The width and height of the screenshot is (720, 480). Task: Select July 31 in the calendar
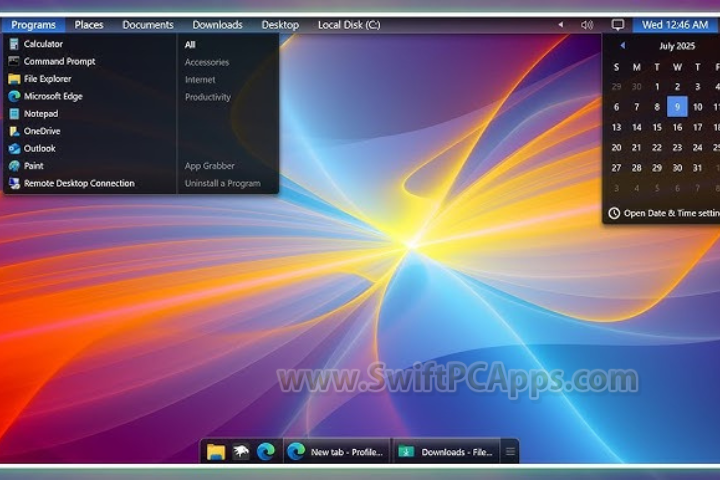pos(698,168)
